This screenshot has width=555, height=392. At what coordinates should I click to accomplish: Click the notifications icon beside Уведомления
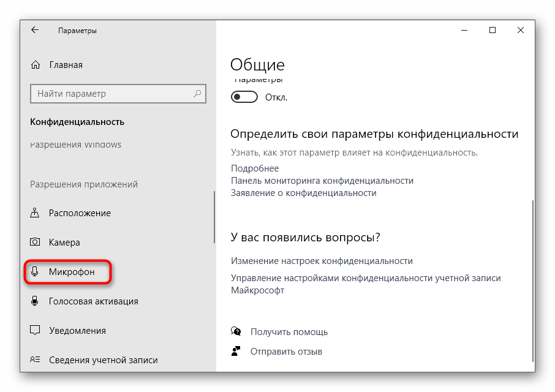pos(36,331)
